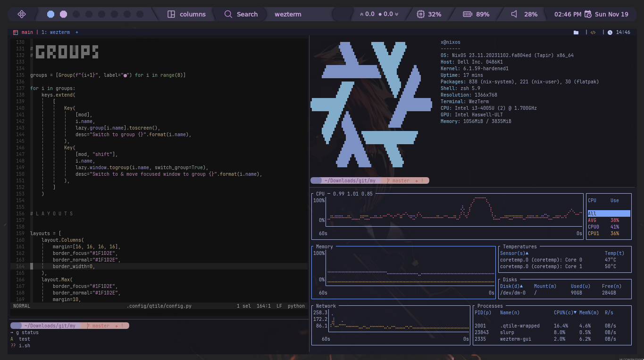Click the battery icon showing 89%
644x360 pixels.
pyautogui.click(x=467, y=14)
